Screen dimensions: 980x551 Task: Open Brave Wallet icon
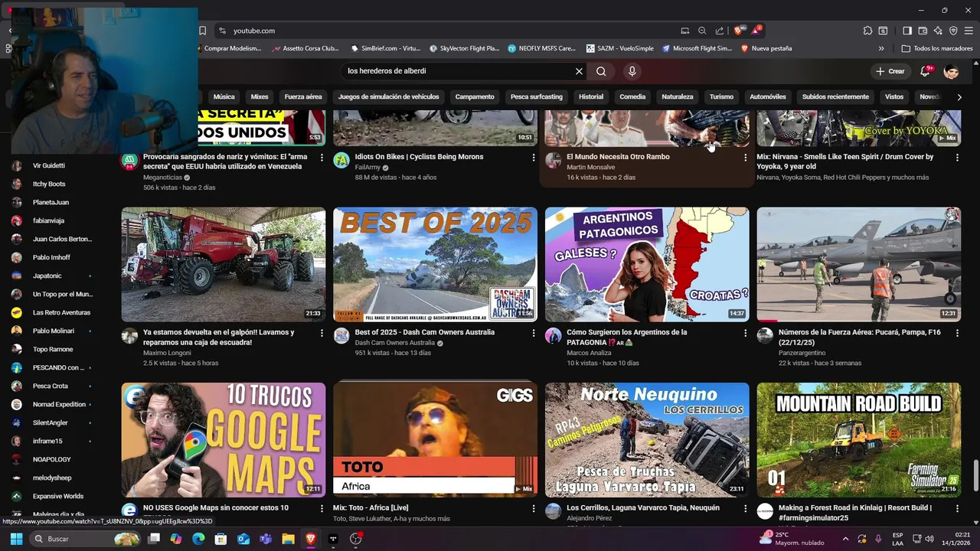point(923,31)
